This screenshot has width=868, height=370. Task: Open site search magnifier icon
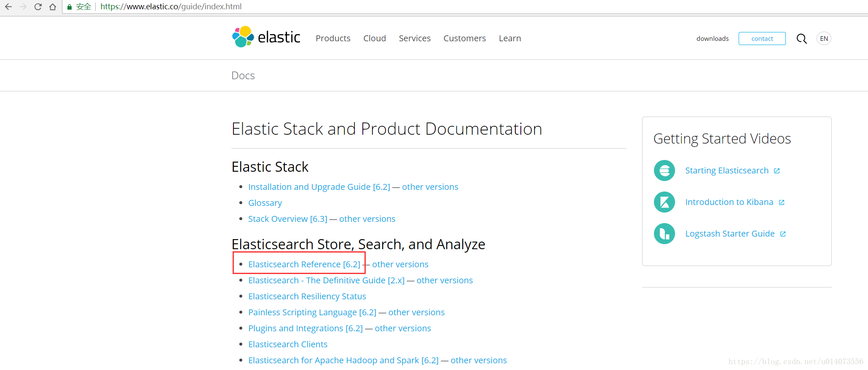[x=801, y=39]
